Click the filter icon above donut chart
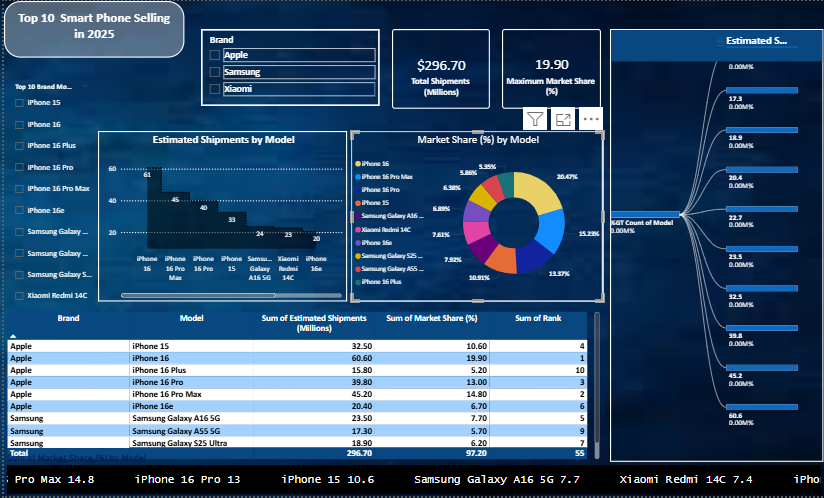 click(x=535, y=120)
